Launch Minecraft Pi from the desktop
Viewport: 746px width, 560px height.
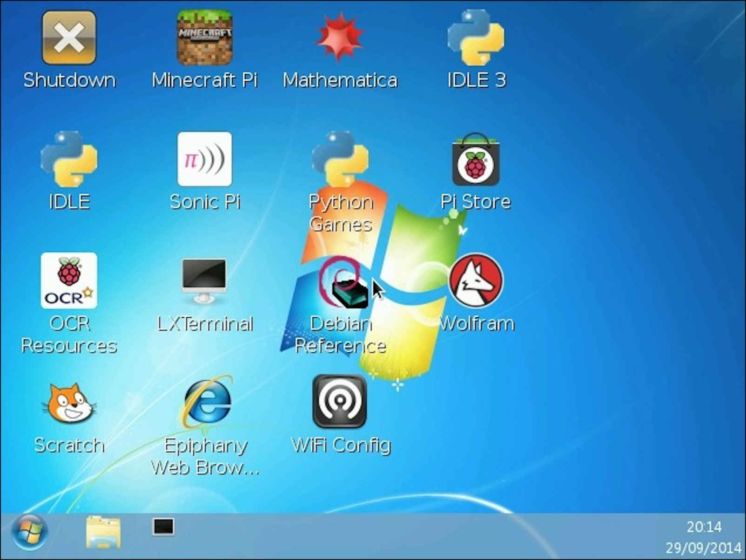(205, 38)
